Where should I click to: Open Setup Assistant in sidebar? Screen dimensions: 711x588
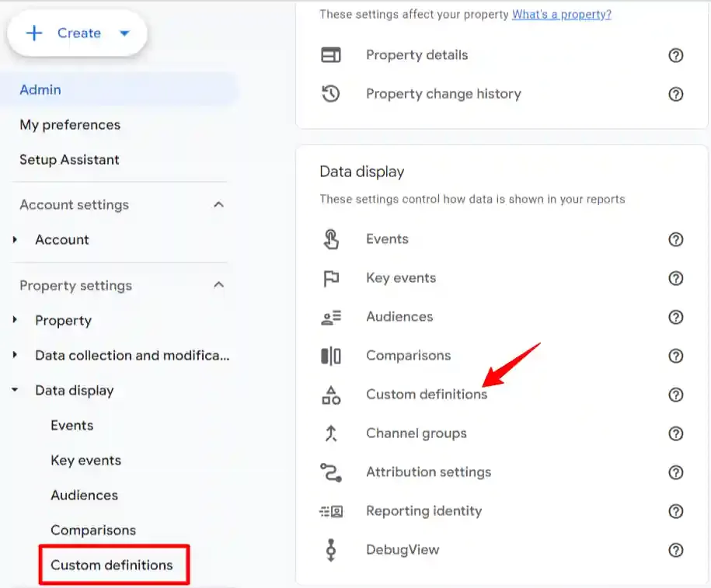click(x=69, y=159)
